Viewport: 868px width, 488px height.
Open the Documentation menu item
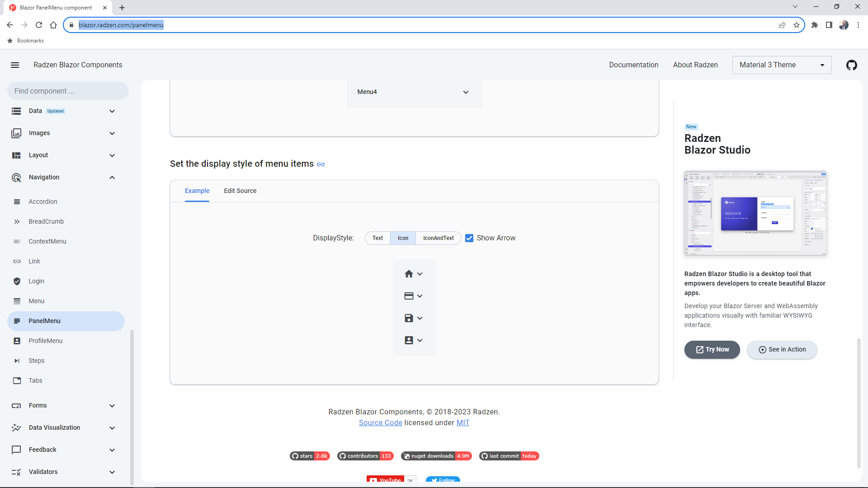(x=633, y=65)
